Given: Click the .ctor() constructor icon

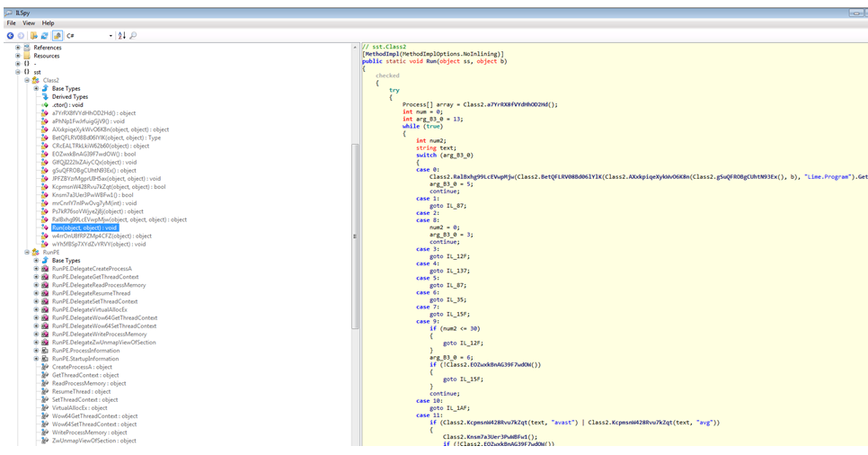Looking at the screenshot, I should tap(45, 104).
